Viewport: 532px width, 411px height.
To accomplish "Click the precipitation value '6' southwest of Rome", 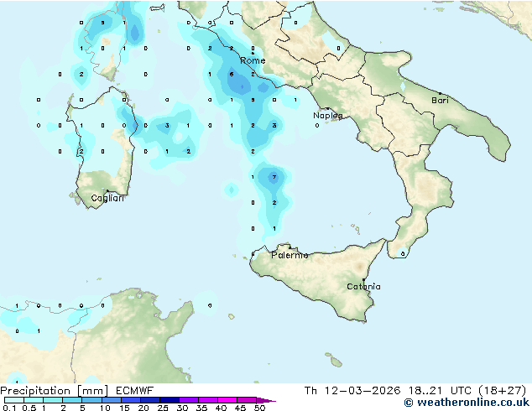I will [232, 75].
